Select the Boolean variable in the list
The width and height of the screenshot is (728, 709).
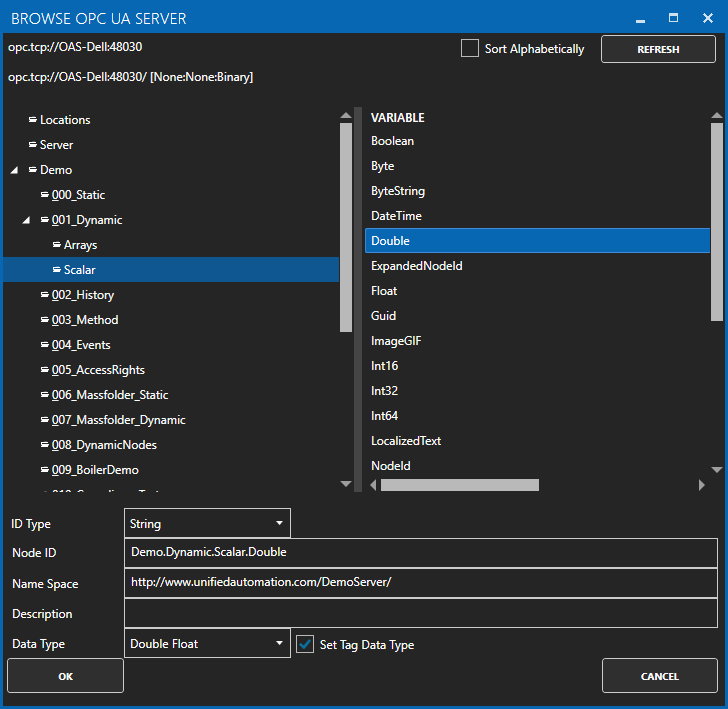(392, 141)
